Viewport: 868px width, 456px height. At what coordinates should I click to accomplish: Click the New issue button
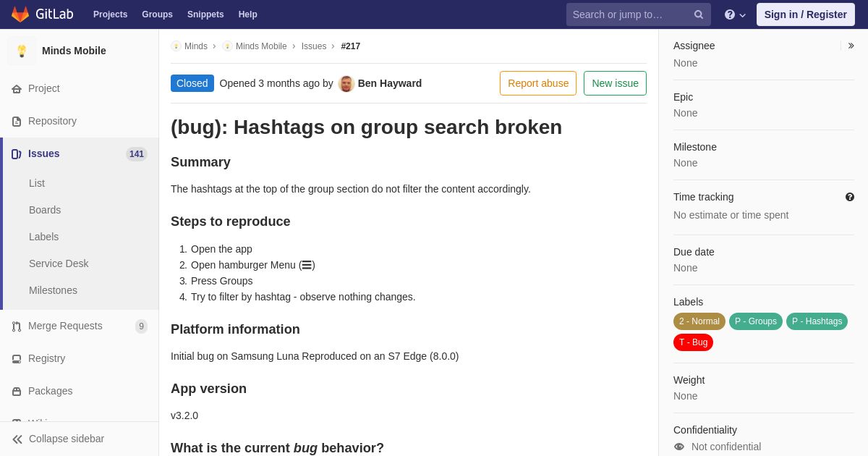click(x=615, y=83)
